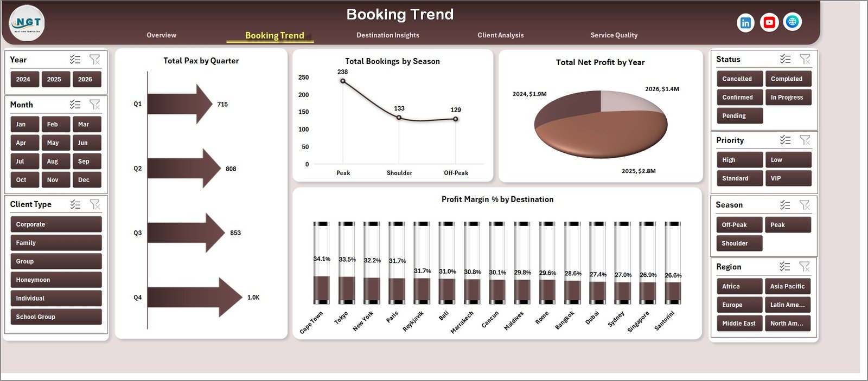Filter by year 2025

pyautogui.click(x=55, y=79)
